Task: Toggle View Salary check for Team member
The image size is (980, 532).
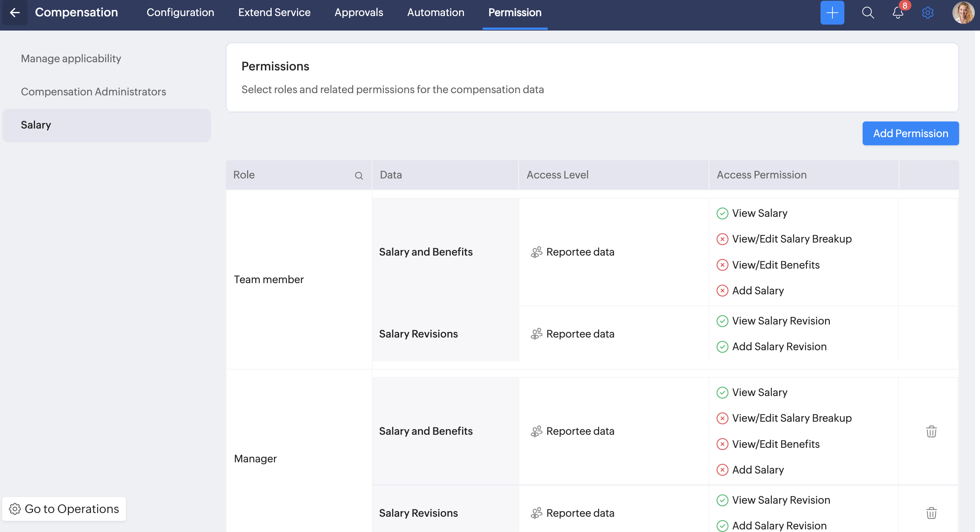Action: (x=722, y=213)
